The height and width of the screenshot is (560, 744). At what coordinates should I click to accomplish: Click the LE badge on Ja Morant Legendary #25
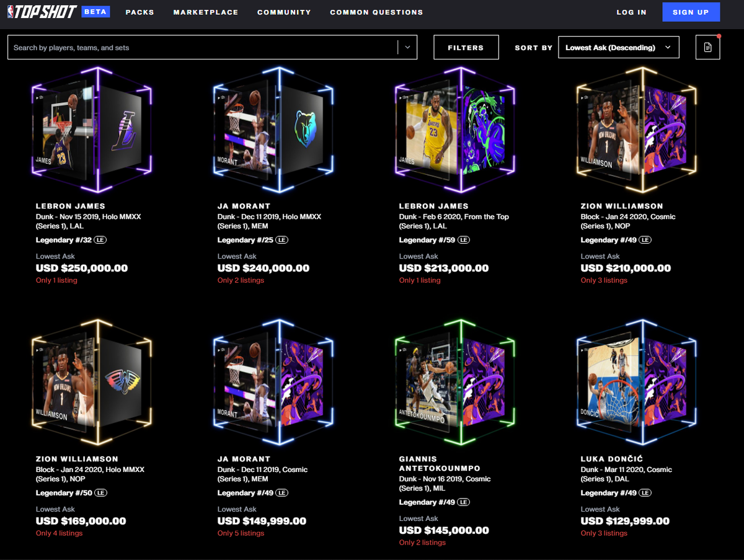(282, 240)
